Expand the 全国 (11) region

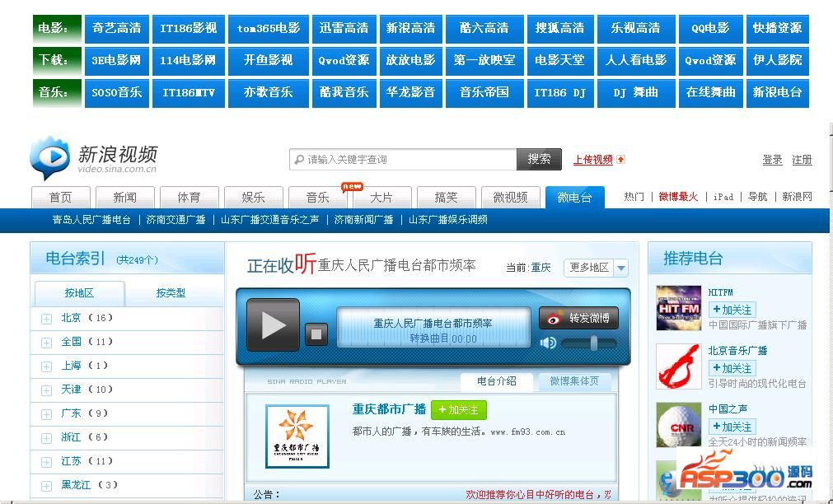point(46,343)
